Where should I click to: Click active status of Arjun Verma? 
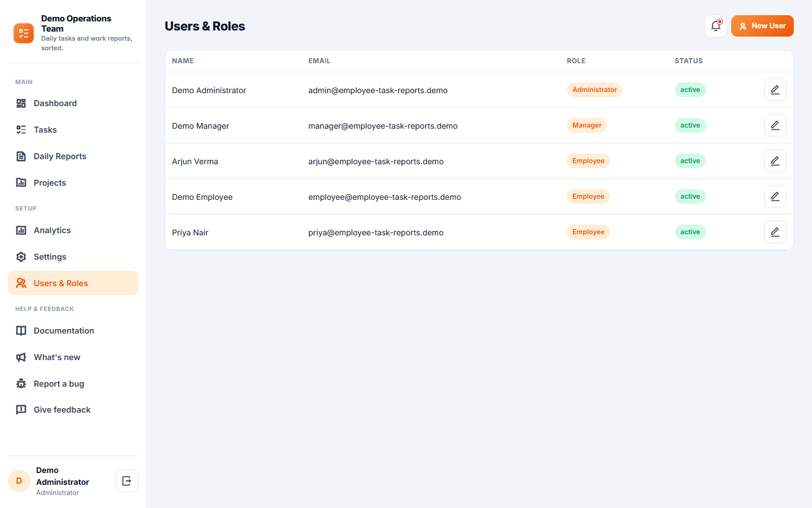pyautogui.click(x=690, y=161)
